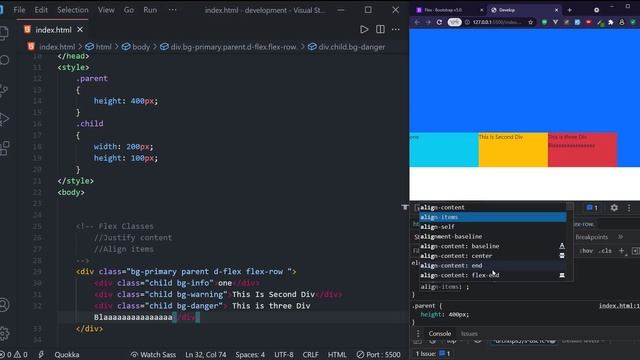This screenshot has width=640, height=360.
Task: Open the File menu in VS Code
Action: coord(19,10)
